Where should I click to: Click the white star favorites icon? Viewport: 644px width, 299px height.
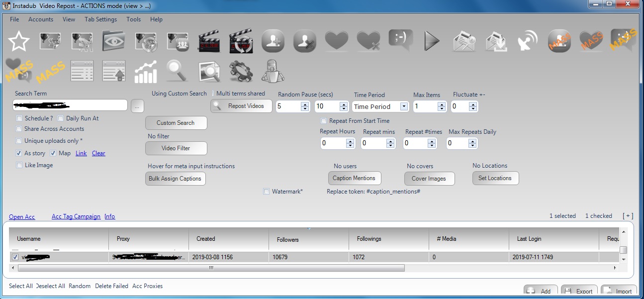(19, 41)
